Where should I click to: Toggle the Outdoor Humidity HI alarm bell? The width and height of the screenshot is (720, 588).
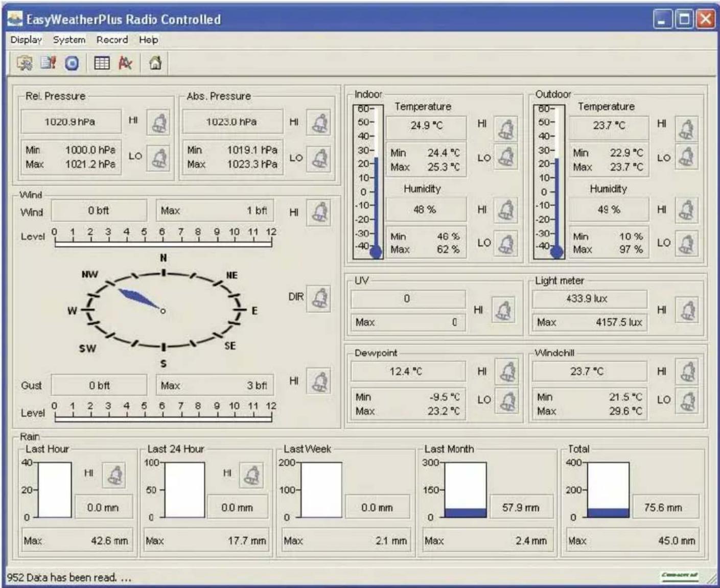(x=687, y=210)
